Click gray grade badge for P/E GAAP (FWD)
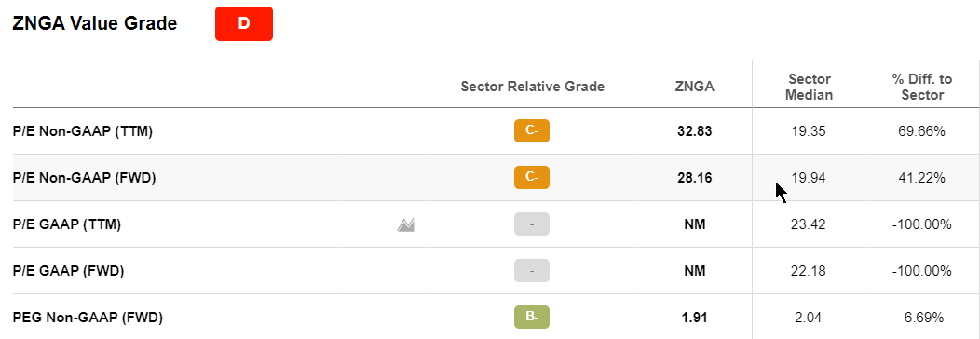 (x=532, y=271)
